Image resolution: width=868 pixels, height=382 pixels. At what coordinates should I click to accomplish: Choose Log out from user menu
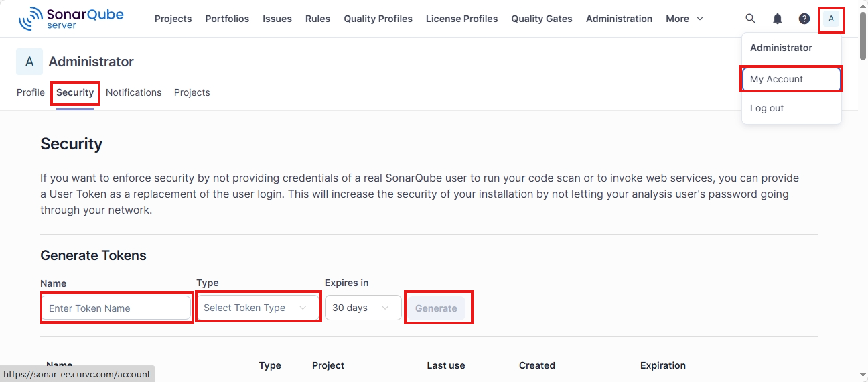click(767, 108)
